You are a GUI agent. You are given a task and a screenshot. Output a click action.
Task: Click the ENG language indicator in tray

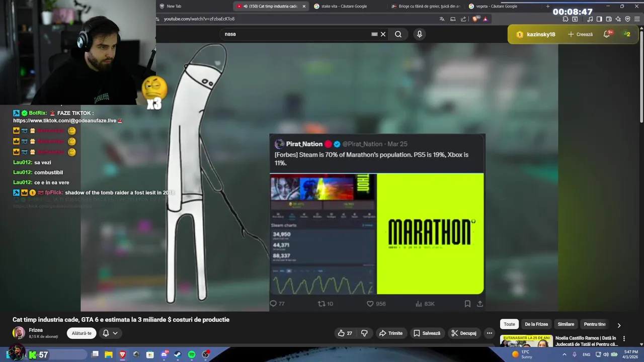pos(586,354)
